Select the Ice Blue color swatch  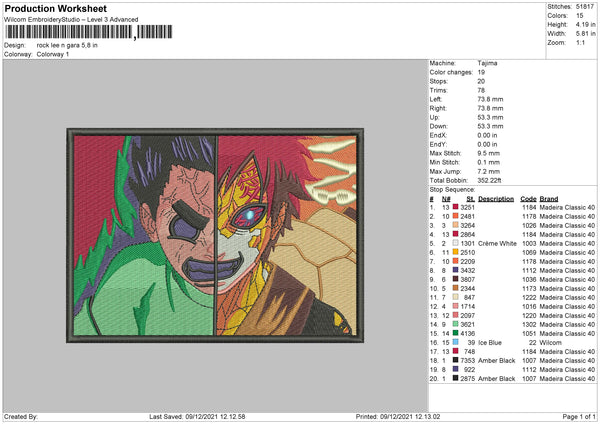tap(455, 342)
